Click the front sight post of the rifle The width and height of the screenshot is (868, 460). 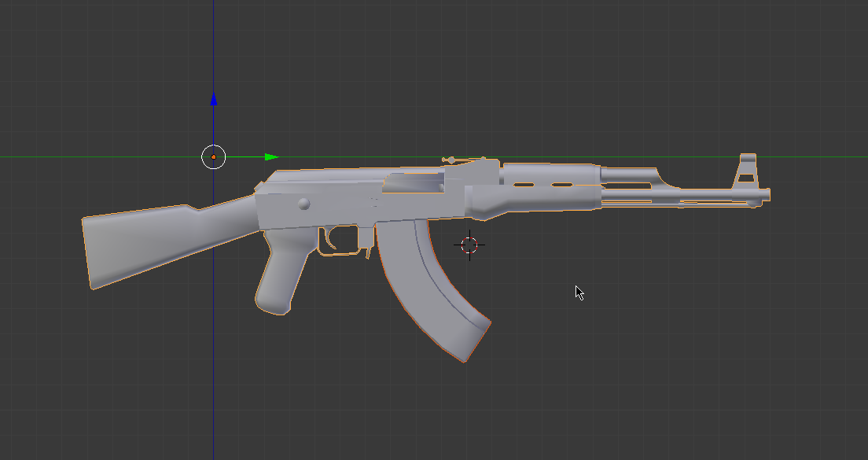click(x=747, y=171)
